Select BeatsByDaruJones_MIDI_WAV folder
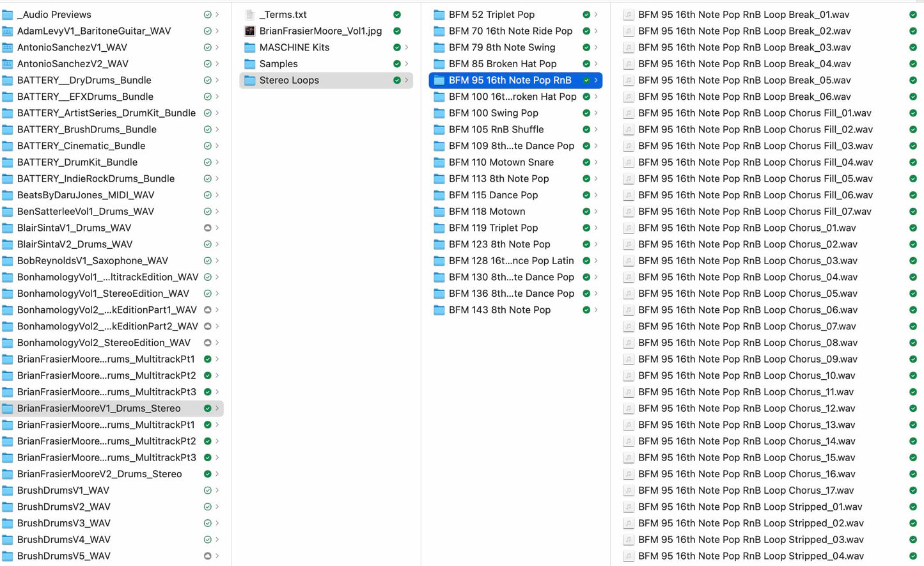The image size is (924, 566). (86, 195)
